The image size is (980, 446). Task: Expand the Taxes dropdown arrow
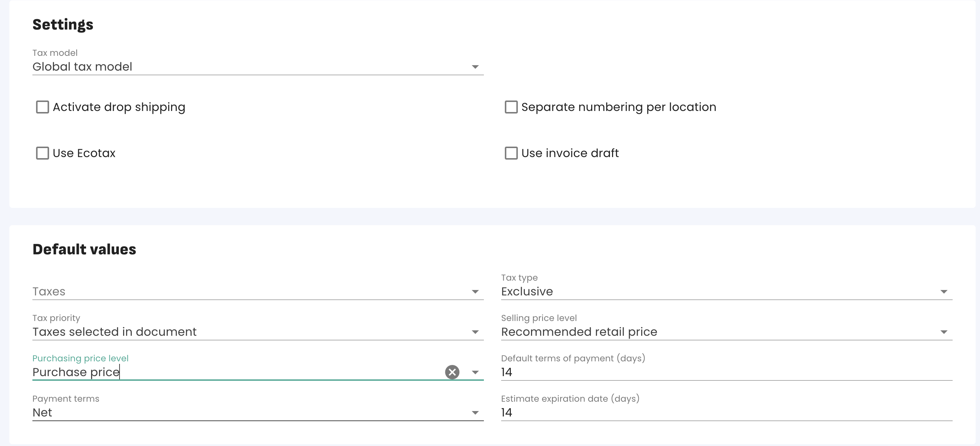(475, 292)
